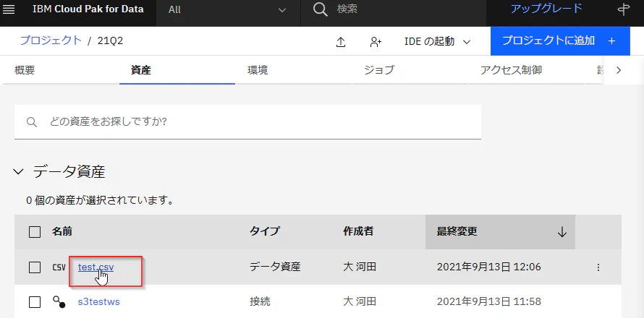Open the アクセス制御 tab
The width and height of the screenshot is (644, 318).
pyautogui.click(x=527, y=70)
